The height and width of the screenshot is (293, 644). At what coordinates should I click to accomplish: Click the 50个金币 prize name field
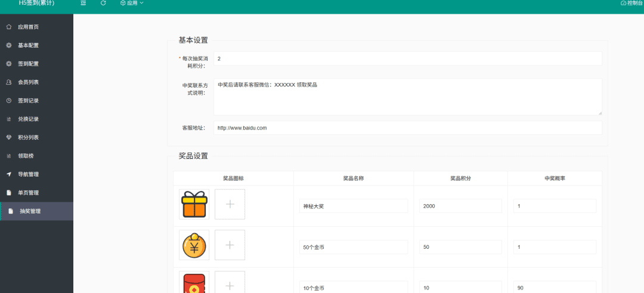354,247
